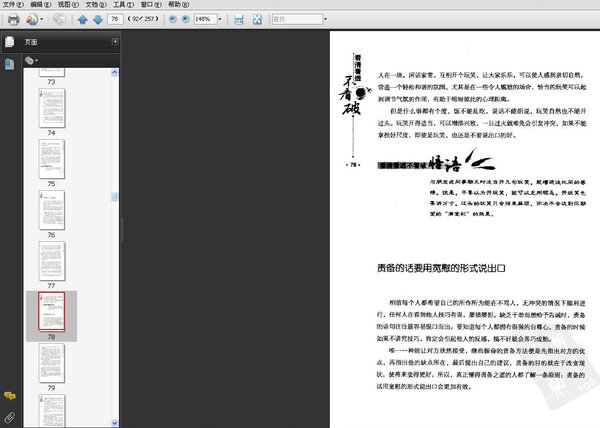The width and height of the screenshot is (600, 428).
Task: Open the comments panel icon
Action: click(x=10, y=396)
